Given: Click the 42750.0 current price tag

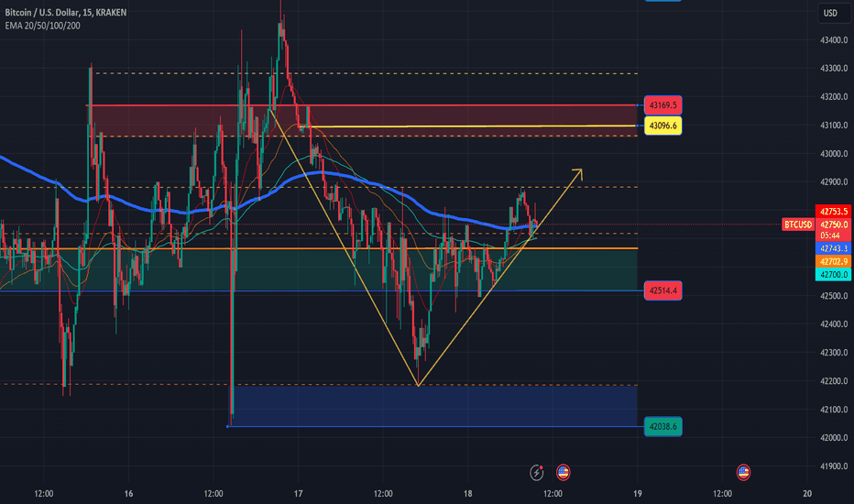Looking at the screenshot, I should (x=834, y=225).
